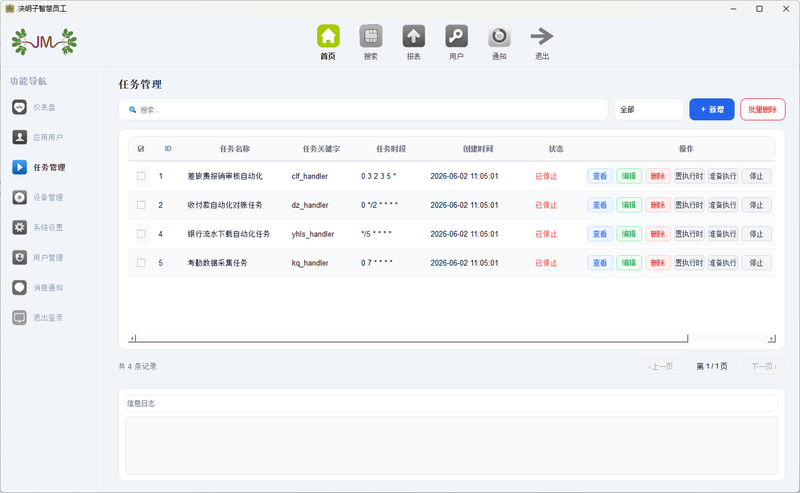Edit task clf_handler with 编辑
The width and height of the screenshot is (800, 493).
[629, 176]
